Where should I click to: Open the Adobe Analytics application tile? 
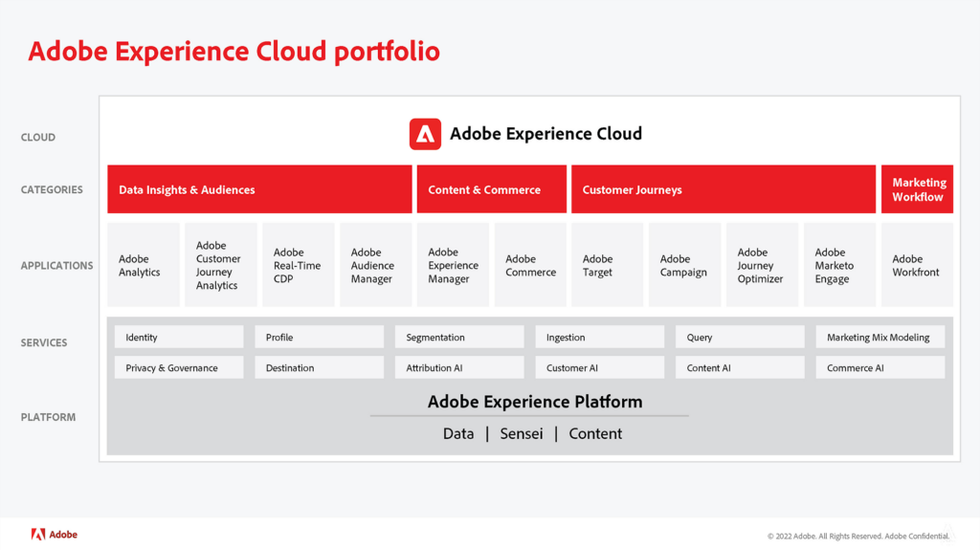click(x=144, y=265)
